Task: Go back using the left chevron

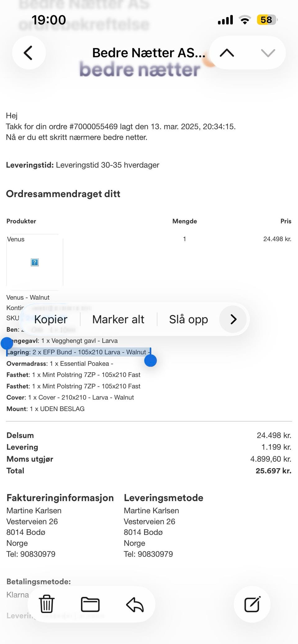Action: click(29, 53)
